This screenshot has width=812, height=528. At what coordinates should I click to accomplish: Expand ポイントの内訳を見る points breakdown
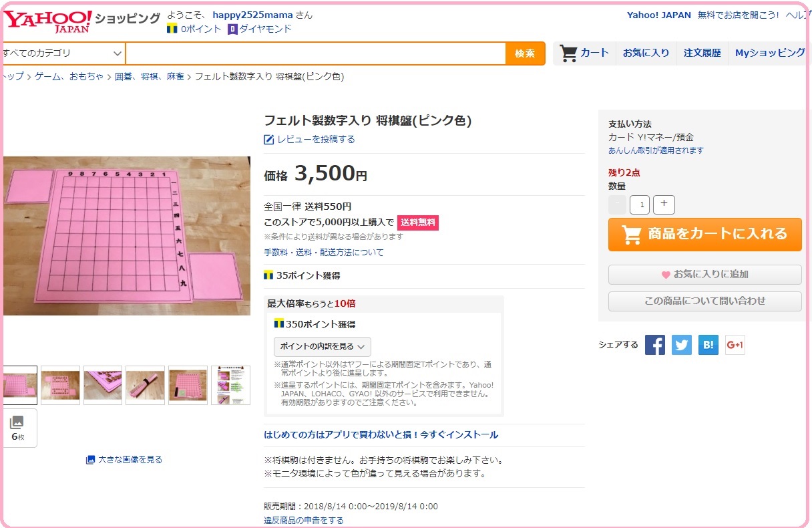323,347
